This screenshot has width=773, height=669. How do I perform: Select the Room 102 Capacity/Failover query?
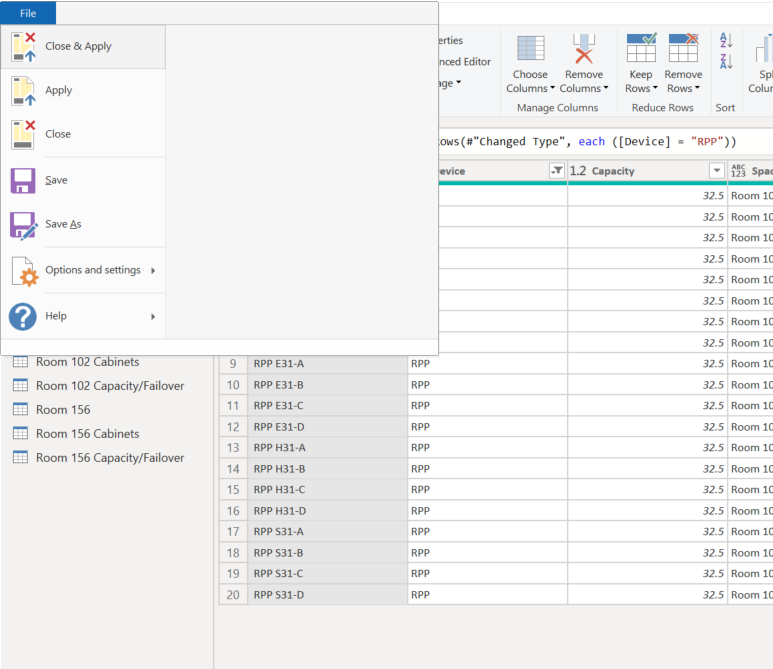[x=110, y=386]
